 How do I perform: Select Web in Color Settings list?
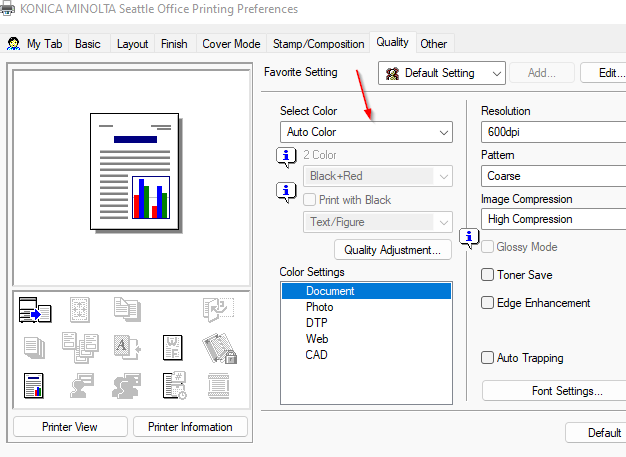(366, 339)
